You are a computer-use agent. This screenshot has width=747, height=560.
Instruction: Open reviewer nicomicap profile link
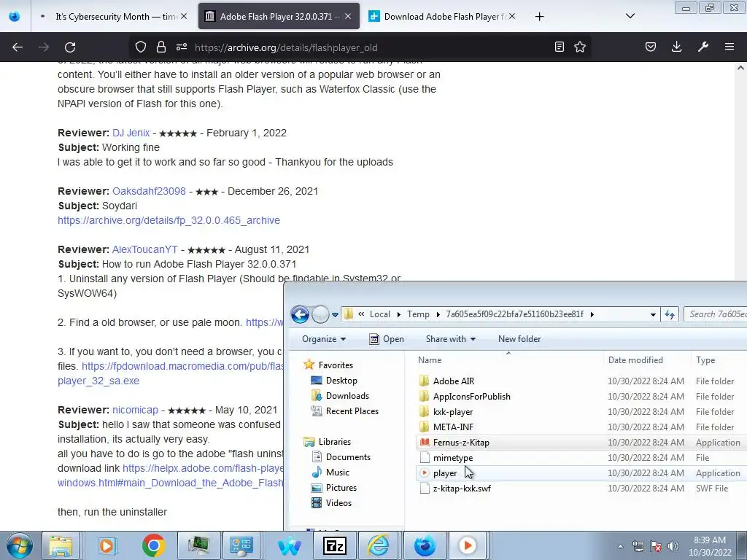(135, 410)
